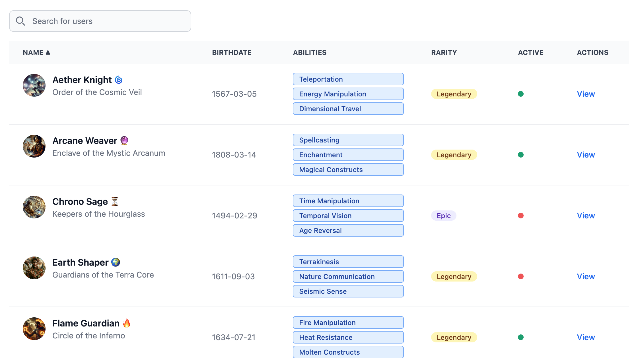Open View link for Arcane Weaver

pyautogui.click(x=586, y=155)
